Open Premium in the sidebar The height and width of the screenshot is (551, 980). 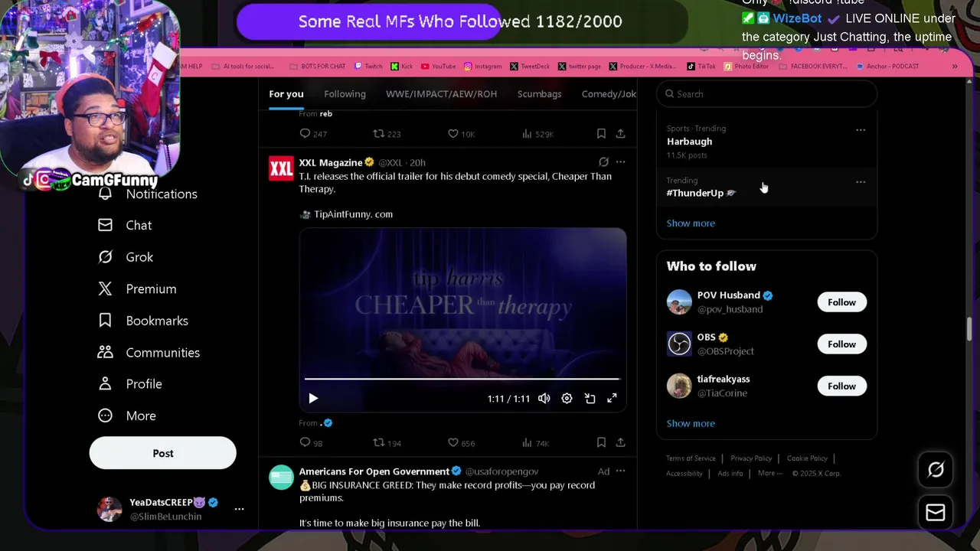click(x=137, y=289)
